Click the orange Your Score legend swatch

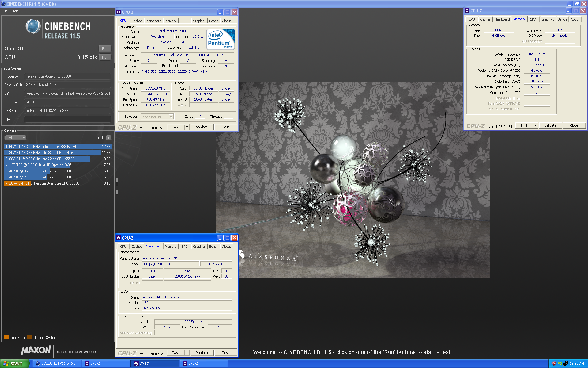[x=6, y=338]
